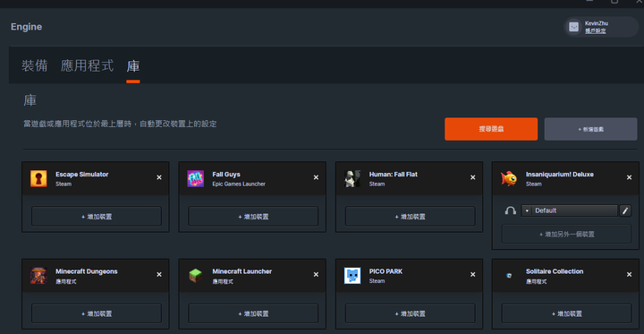Viewport: 644px width, 334px height.
Task: Add a device to Minecraft Dungeons
Action: coord(97,313)
